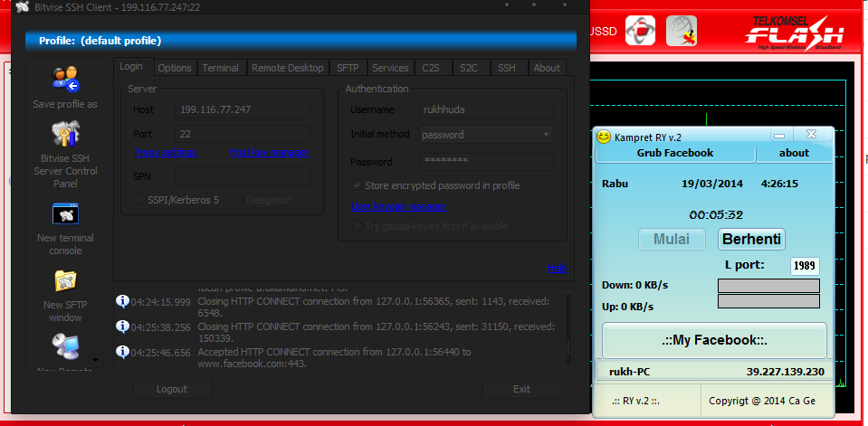Open the About tab in Bitvise

click(547, 68)
